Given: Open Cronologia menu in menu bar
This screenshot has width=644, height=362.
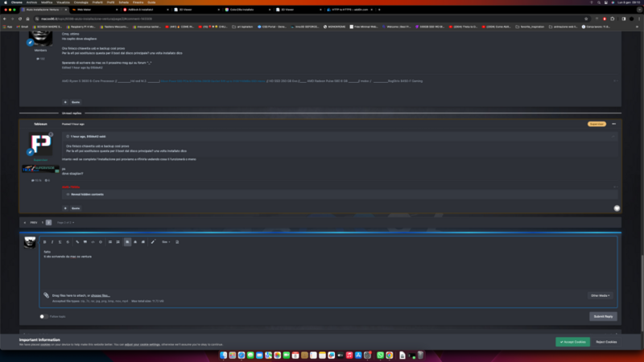Looking at the screenshot, I should click(x=81, y=2).
